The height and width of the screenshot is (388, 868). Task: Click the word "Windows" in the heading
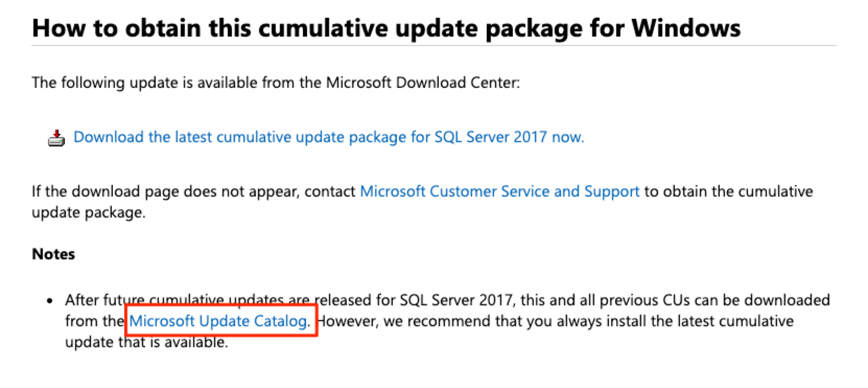click(x=686, y=28)
